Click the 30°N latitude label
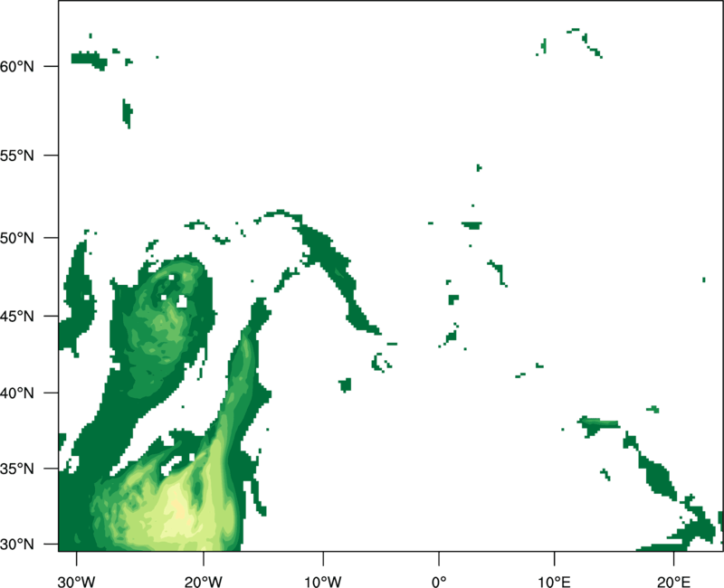The width and height of the screenshot is (724, 588). point(17,545)
